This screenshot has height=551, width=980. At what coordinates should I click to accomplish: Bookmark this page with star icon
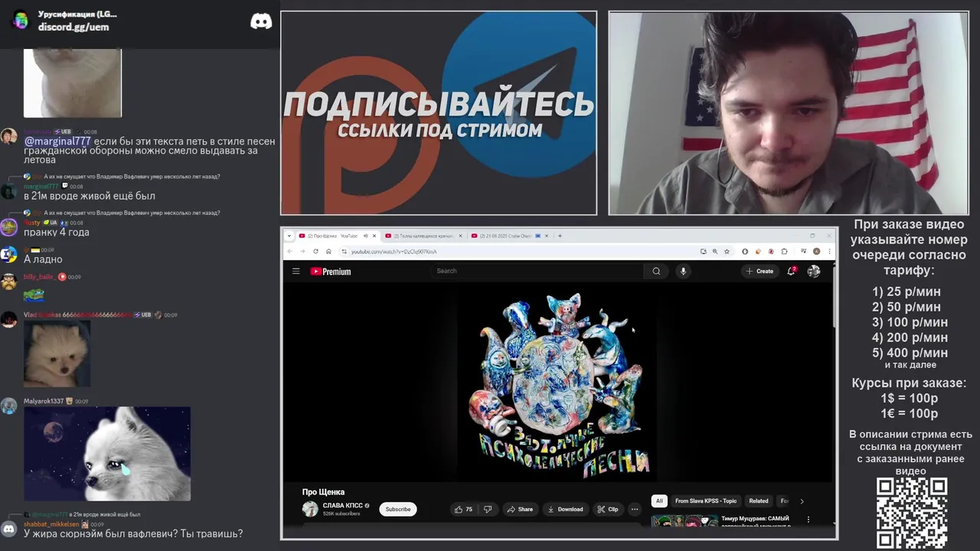[727, 251]
